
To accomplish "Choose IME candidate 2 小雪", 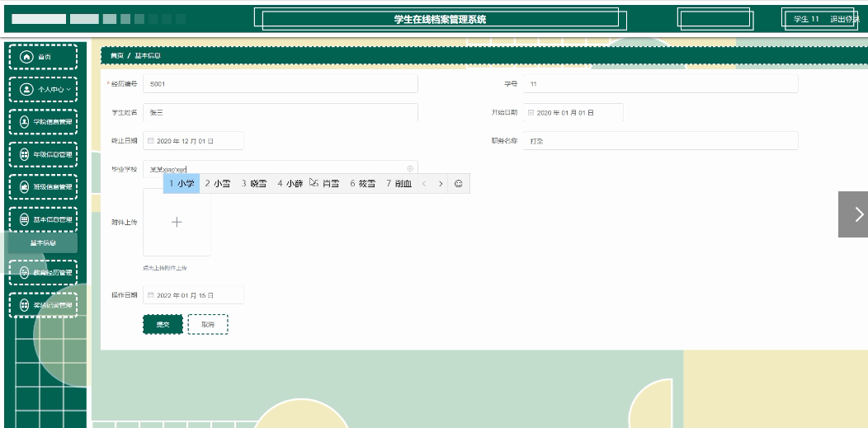I will pos(218,184).
